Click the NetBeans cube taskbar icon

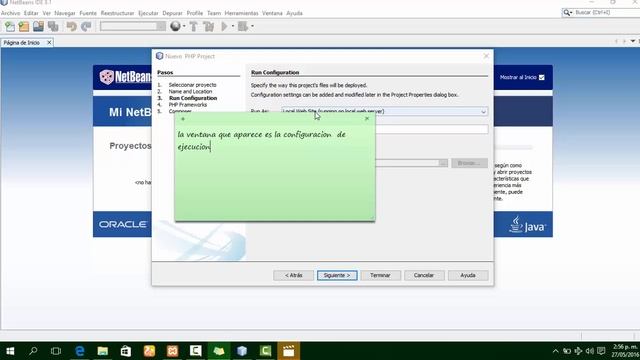point(242,351)
